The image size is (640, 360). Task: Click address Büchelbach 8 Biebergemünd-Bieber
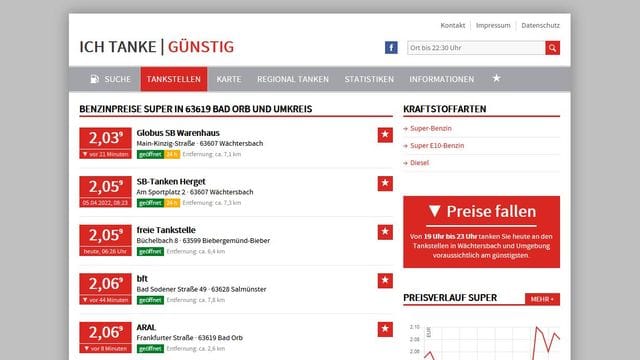pyautogui.click(x=203, y=240)
